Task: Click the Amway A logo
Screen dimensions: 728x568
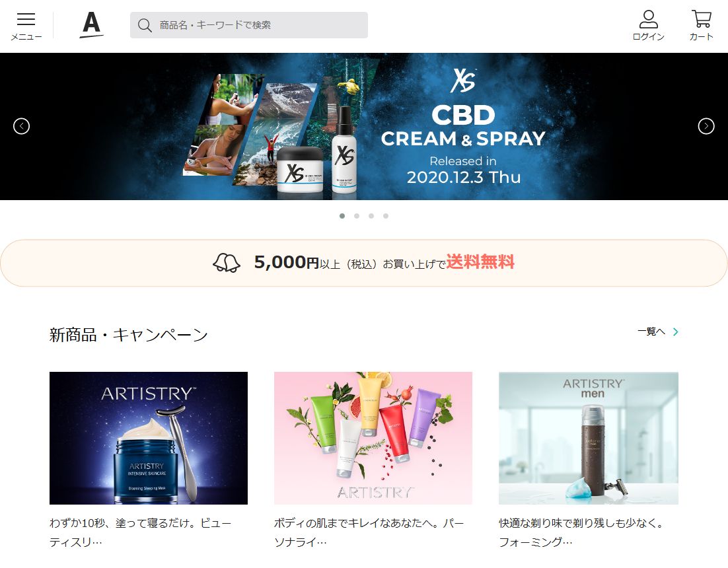Action: tap(91, 25)
